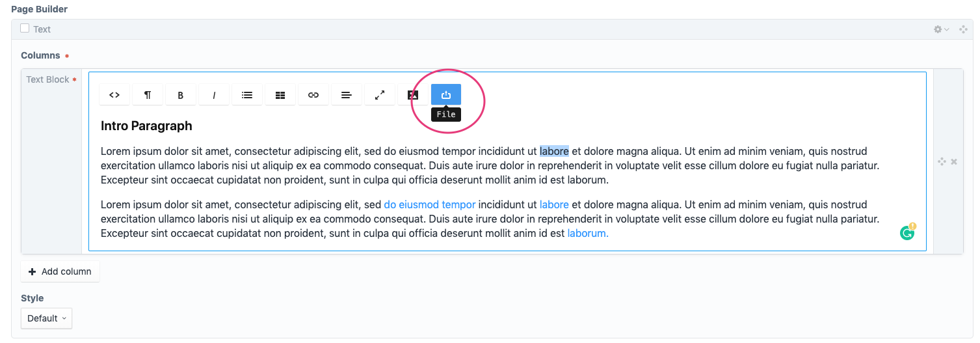The image size is (980, 343).
Task: Toggle HTML source code view
Action: [x=114, y=95]
